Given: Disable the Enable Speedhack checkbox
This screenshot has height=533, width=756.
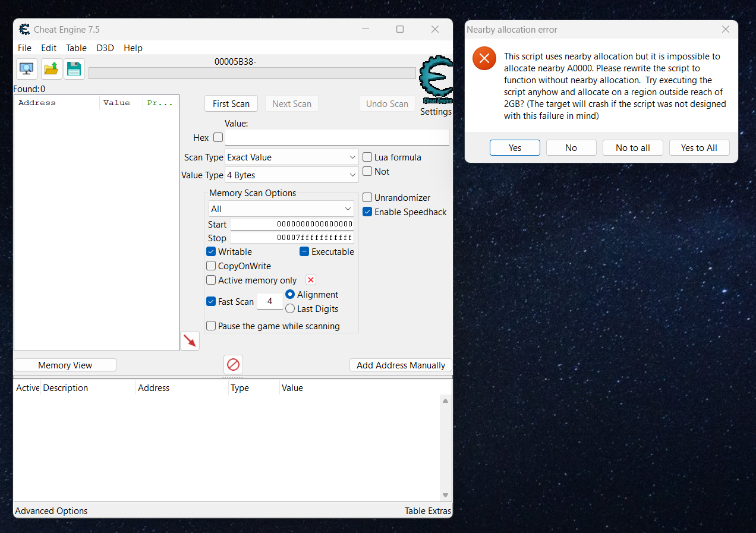Looking at the screenshot, I should [x=367, y=212].
